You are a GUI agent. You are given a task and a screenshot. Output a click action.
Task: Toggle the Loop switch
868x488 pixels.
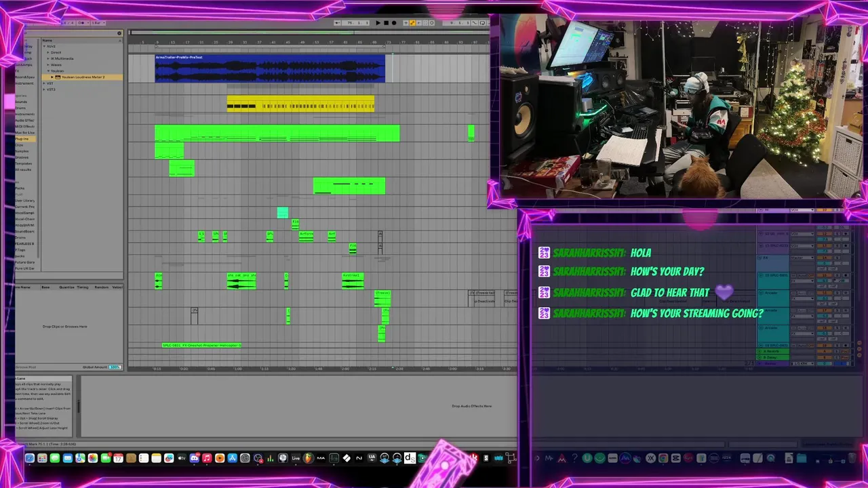click(x=482, y=23)
